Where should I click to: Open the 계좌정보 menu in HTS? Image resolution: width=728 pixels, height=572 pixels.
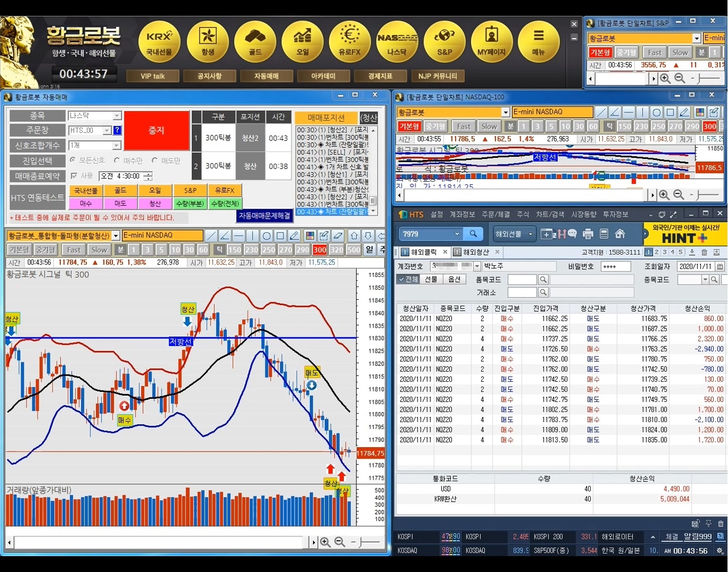462,215
